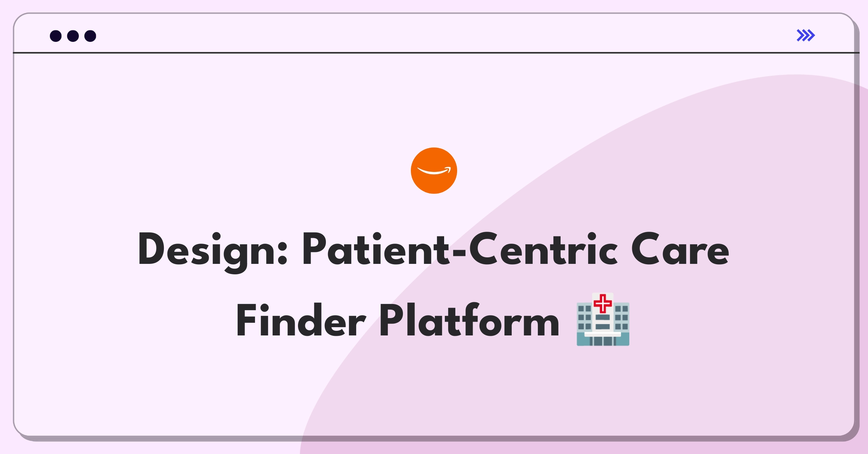Screen dimensions: 868x454
Task: Click the three-dot menu icon
Action: tap(72, 35)
